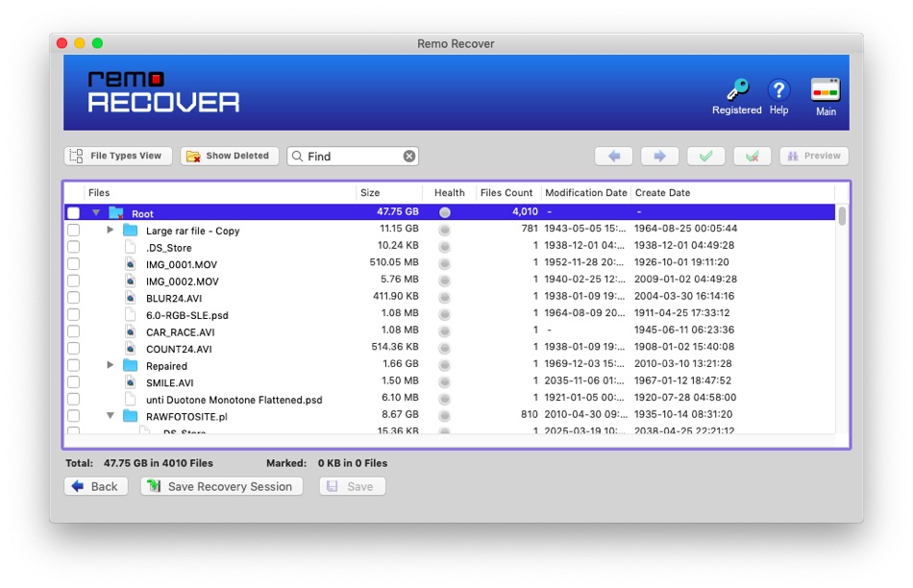Screen dimensions: 913x588
Task: Click the health indicator for IMG_0001.MOV
Action: 445,263
